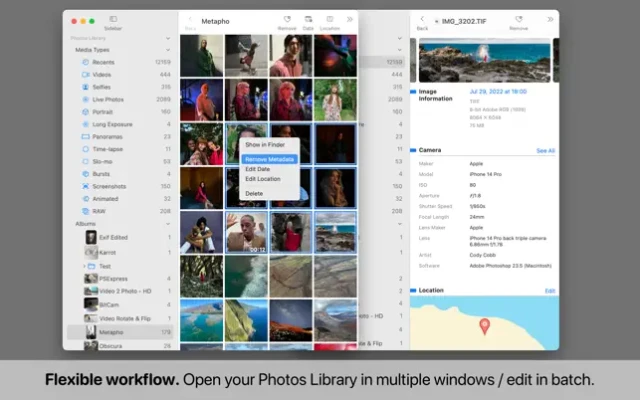Open the Location toolbar icon

point(330,19)
